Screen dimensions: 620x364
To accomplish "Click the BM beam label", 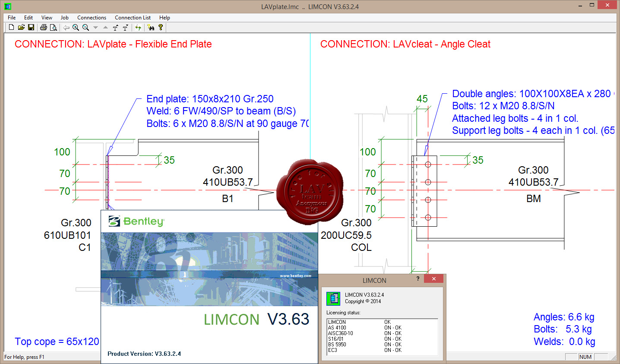I will point(534,199).
